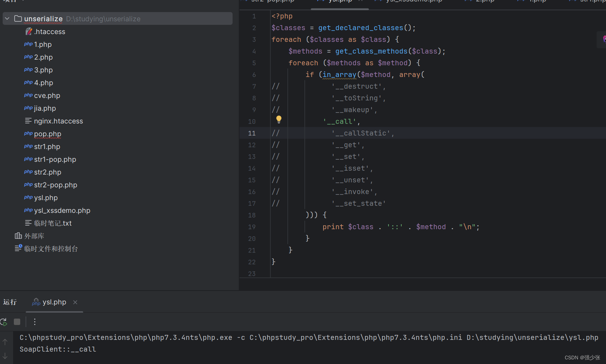Click the php.exe command line output
The width and height of the screenshot is (606, 364).
click(x=309, y=337)
